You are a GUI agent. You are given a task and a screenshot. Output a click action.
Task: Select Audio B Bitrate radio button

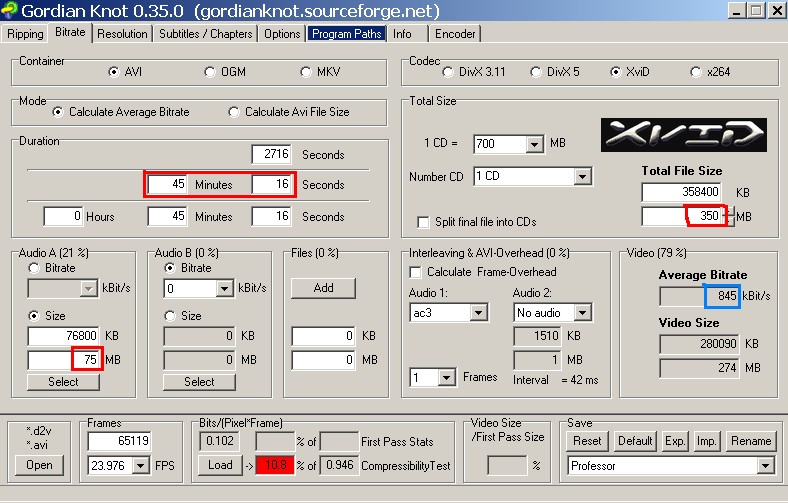click(x=170, y=268)
